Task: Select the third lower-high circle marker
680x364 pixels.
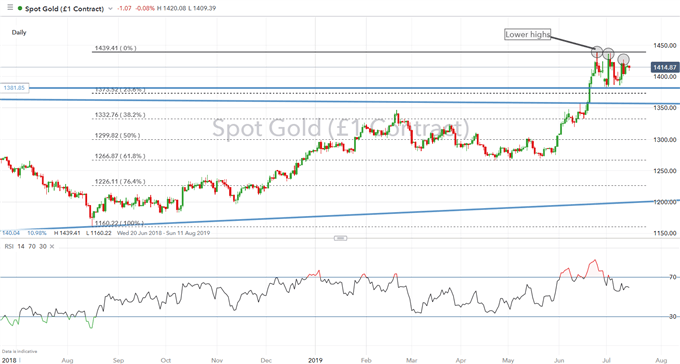Action: point(623,59)
